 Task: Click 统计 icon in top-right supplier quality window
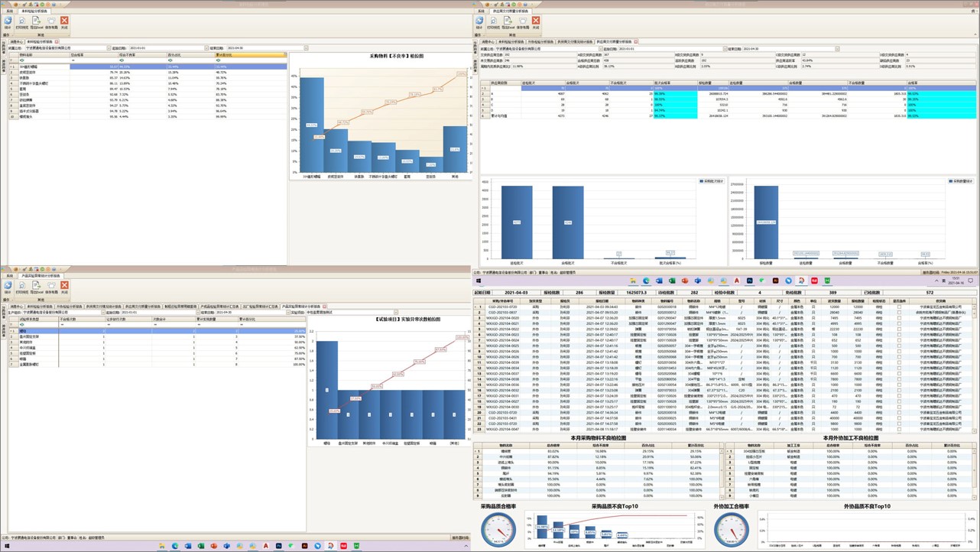(480, 22)
